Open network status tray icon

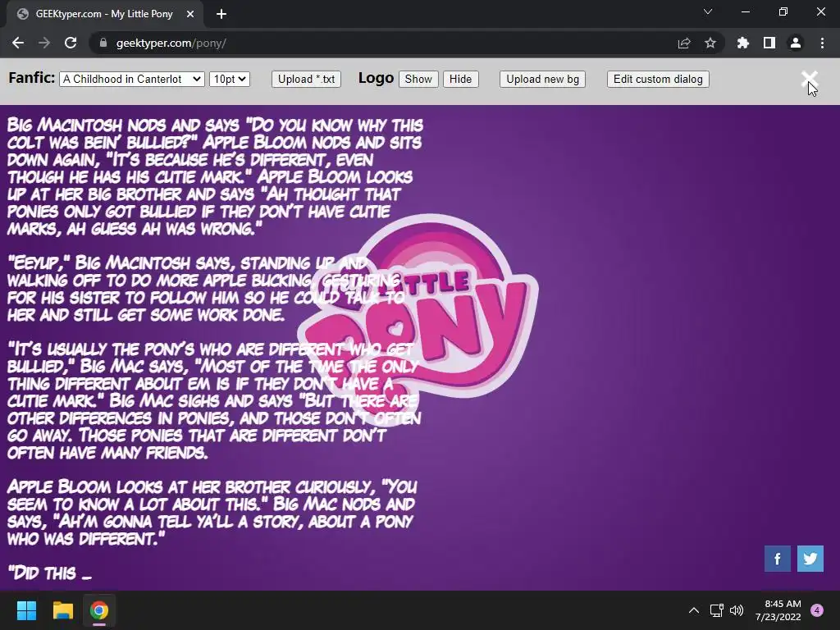[x=716, y=610]
